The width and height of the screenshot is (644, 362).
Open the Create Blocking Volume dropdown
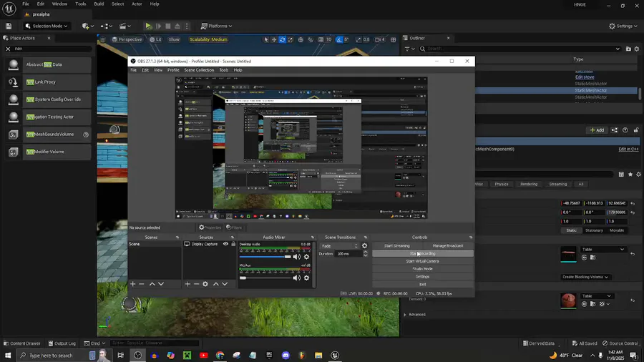585,277
